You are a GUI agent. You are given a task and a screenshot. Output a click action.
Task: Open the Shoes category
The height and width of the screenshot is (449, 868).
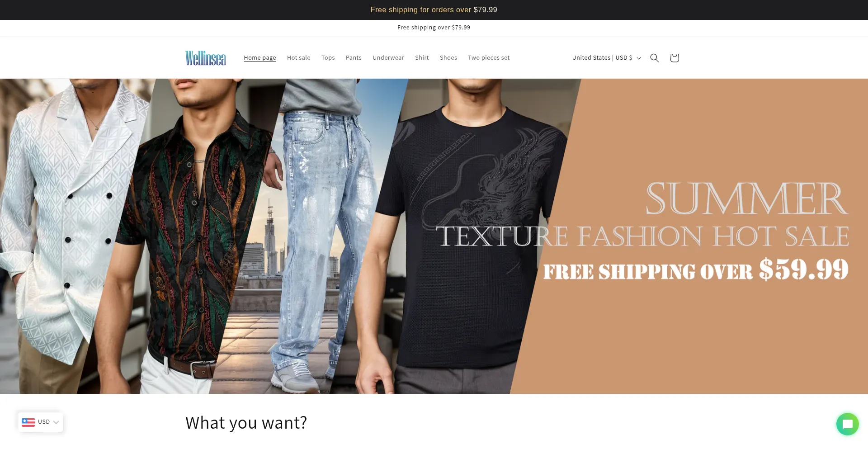[448, 58]
